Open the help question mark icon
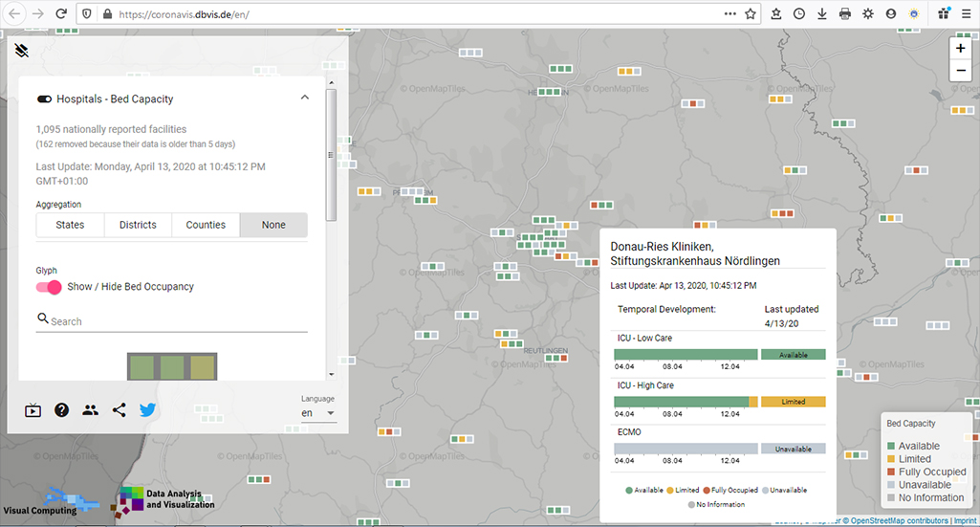Viewport: 980px width, 527px height. pos(61,410)
